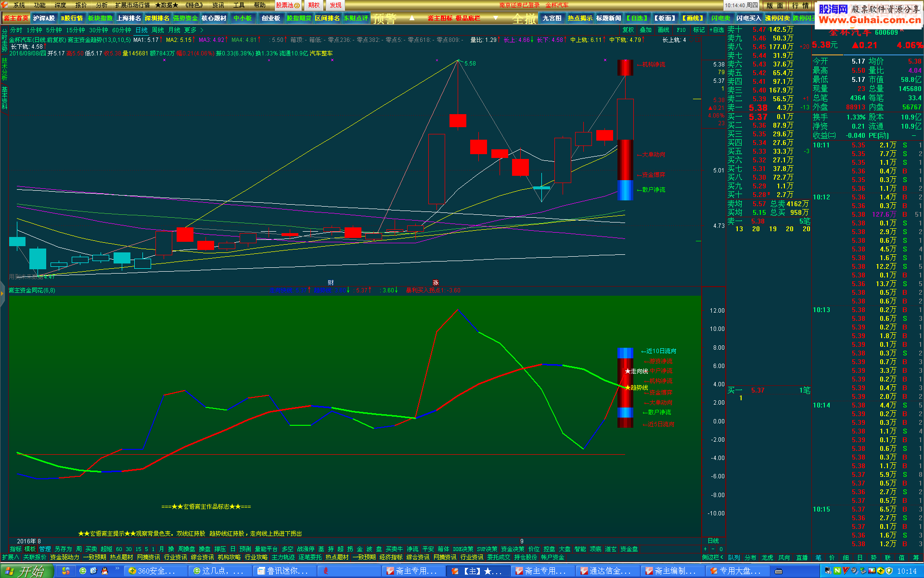Viewport: 924px width, 578px height.
Task: Select the 60分钟 chart period
Action: [121, 30]
